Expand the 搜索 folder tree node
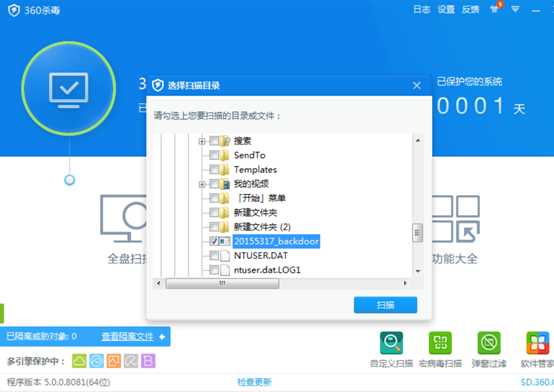 (202, 141)
